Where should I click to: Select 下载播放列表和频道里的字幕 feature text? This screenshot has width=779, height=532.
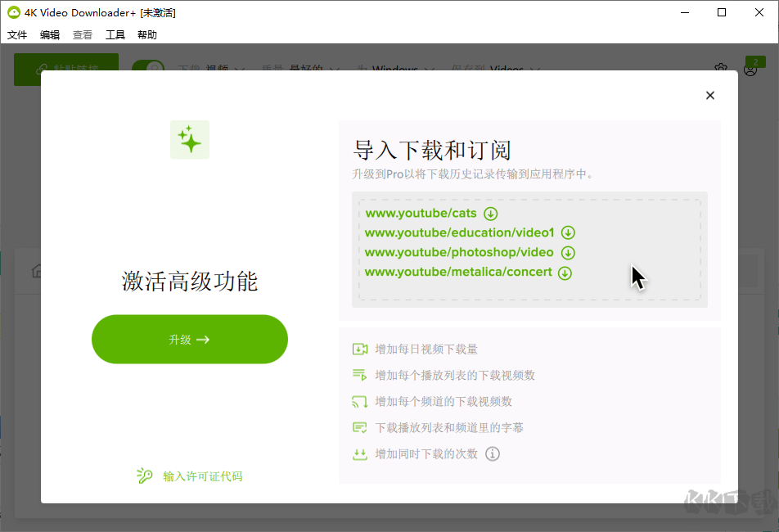pos(449,428)
